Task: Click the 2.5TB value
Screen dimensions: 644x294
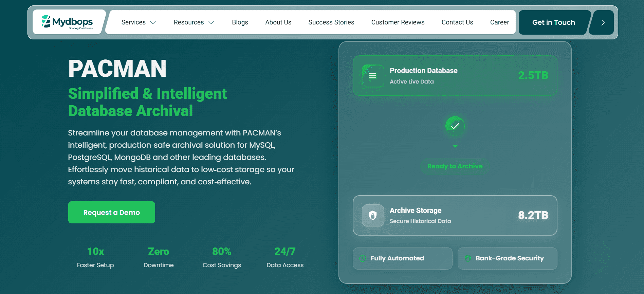Action: coord(533,75)
